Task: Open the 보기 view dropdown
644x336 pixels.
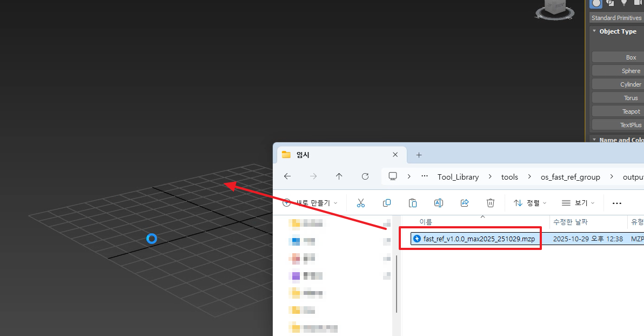Action: pyautogui.click(x=578, y=203)
